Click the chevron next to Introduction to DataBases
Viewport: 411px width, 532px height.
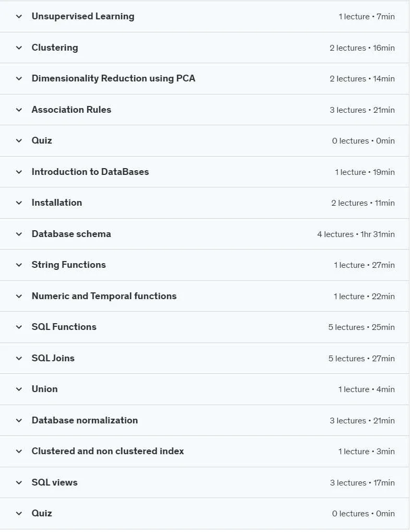tap(19, 172)
